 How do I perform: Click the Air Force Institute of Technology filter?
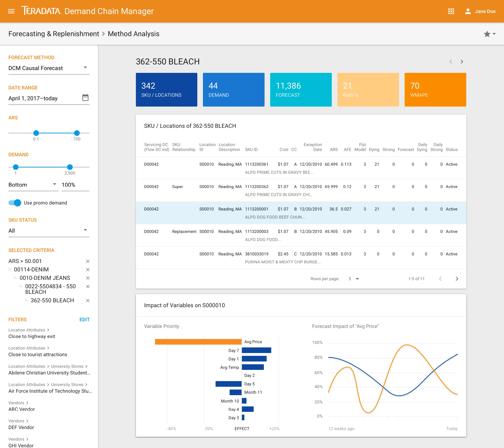click(x=50, y=391)
